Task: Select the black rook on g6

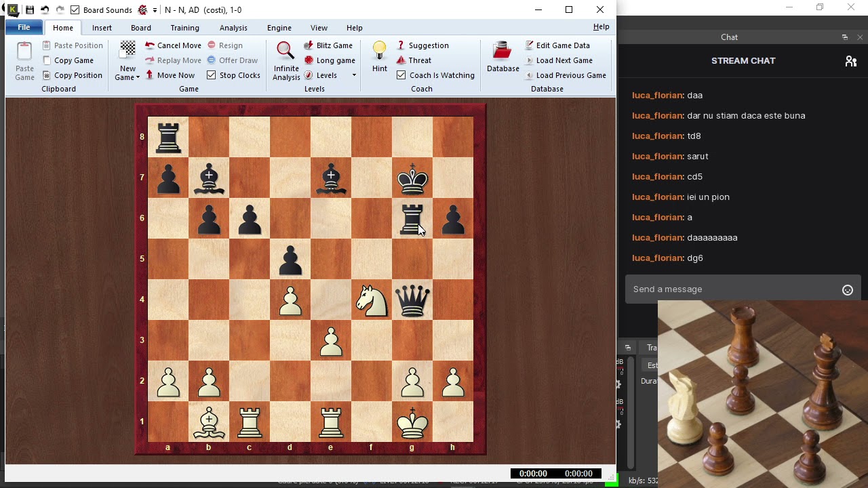Action: pyautogui.click(x=412, y=218)
